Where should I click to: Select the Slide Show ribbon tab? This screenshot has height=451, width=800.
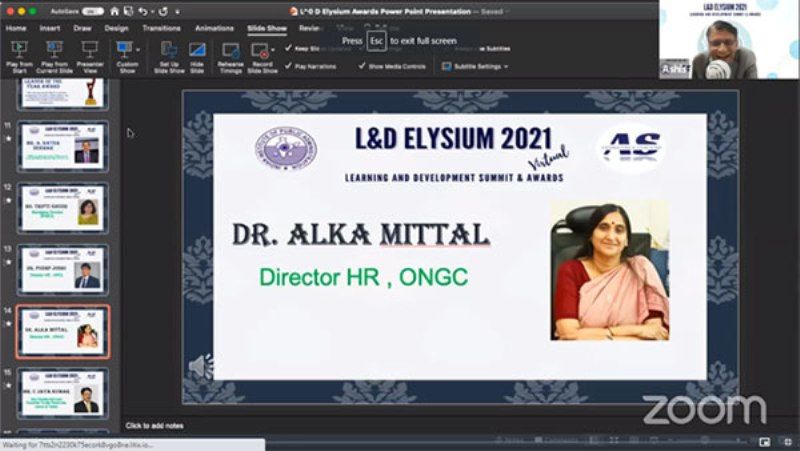coord(267,28)
